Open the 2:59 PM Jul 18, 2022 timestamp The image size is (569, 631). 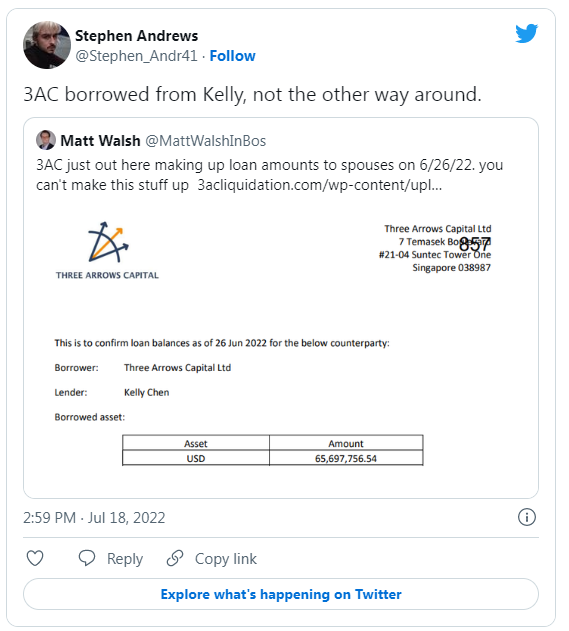click(94, 518)
